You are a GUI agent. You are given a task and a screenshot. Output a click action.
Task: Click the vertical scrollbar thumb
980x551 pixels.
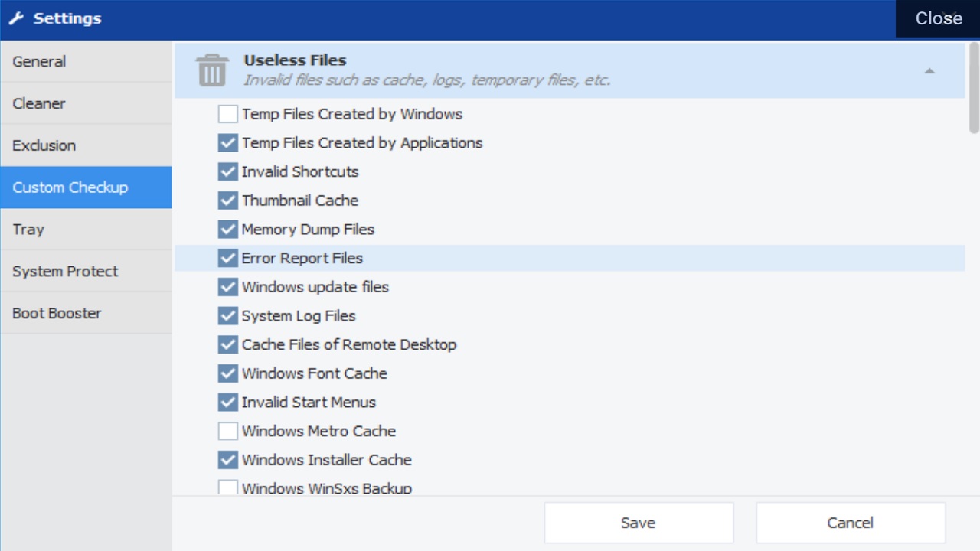pos(973,88)
